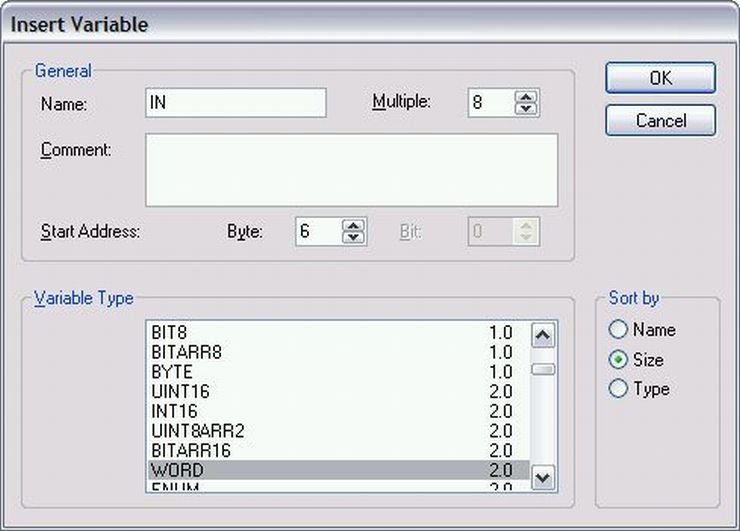Screen dimensions: 740x531
Task: Click the highlighted WORD entry
Action: click(338, 470)
